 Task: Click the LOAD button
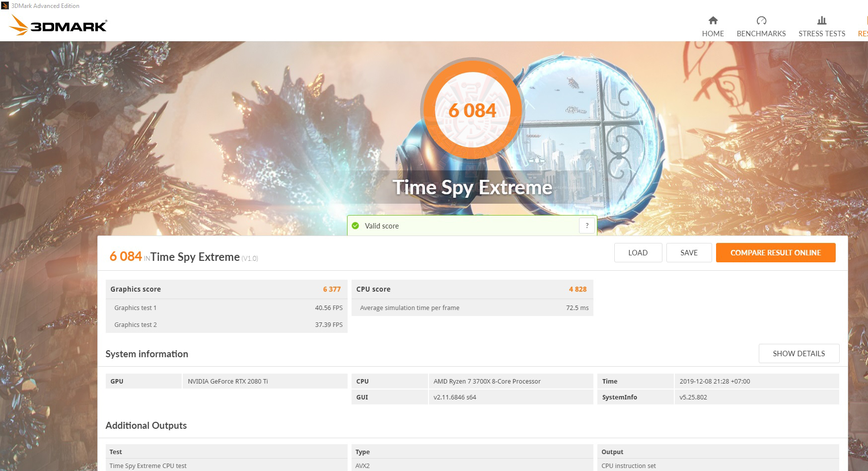click(638, 252)
